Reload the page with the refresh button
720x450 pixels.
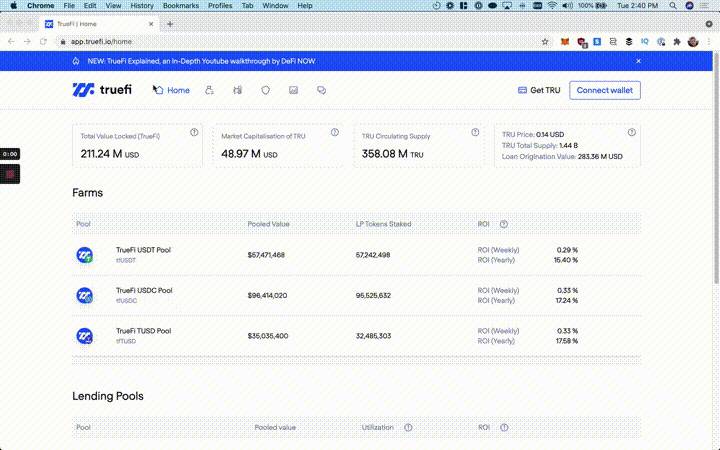pyautogui.click(x=43, y=42)
